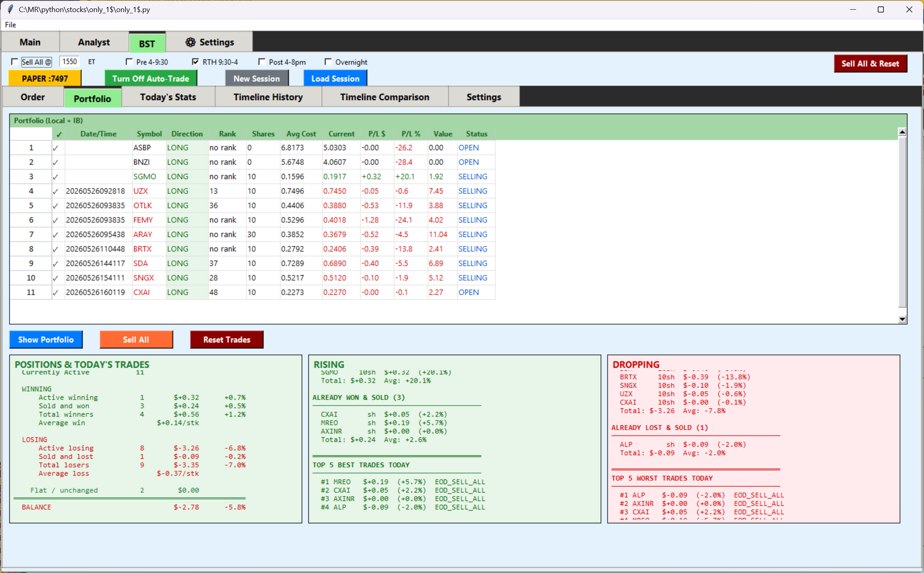Screen dimensions: 924x573
Task: Select the BST tab
Action: tap(147, 43)
